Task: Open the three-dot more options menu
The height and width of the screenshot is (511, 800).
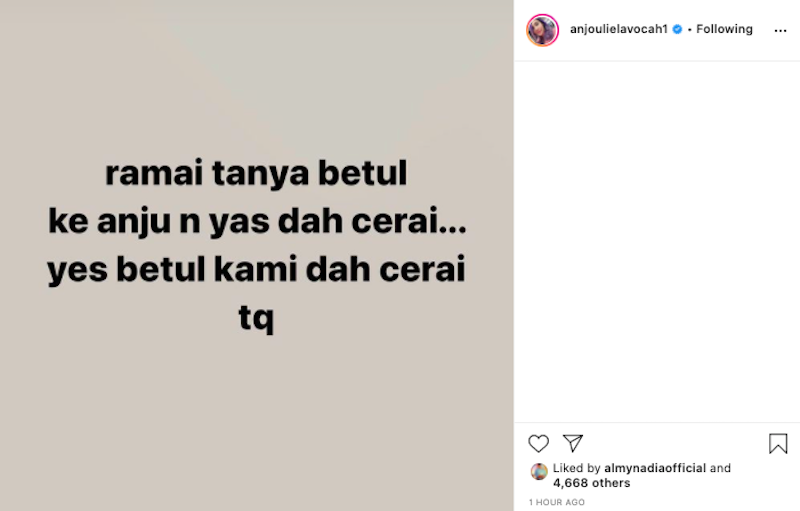Action: click(780, 31)
